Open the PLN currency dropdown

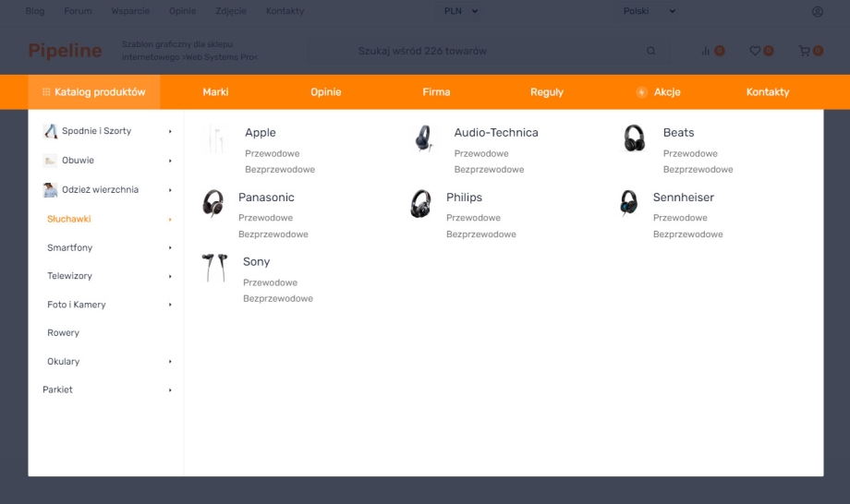pos(461,11)
